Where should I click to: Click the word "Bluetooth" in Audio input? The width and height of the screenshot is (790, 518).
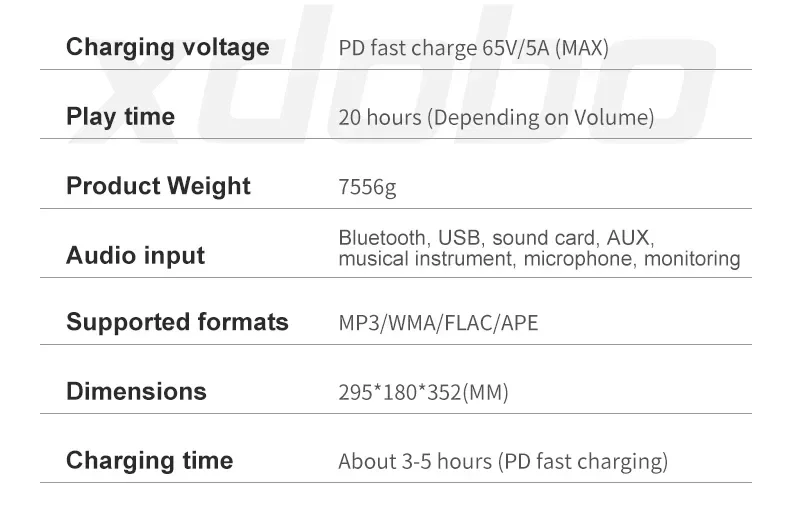point(381,238)
